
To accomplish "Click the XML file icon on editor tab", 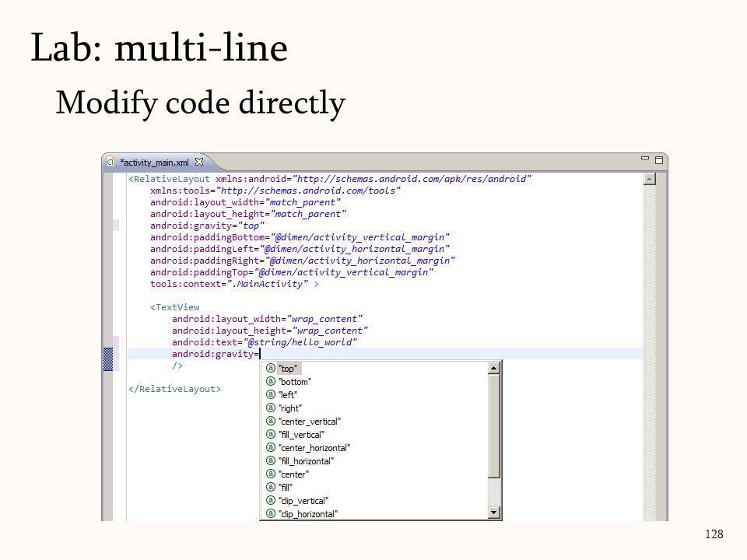I will click(x=110, y=162).
